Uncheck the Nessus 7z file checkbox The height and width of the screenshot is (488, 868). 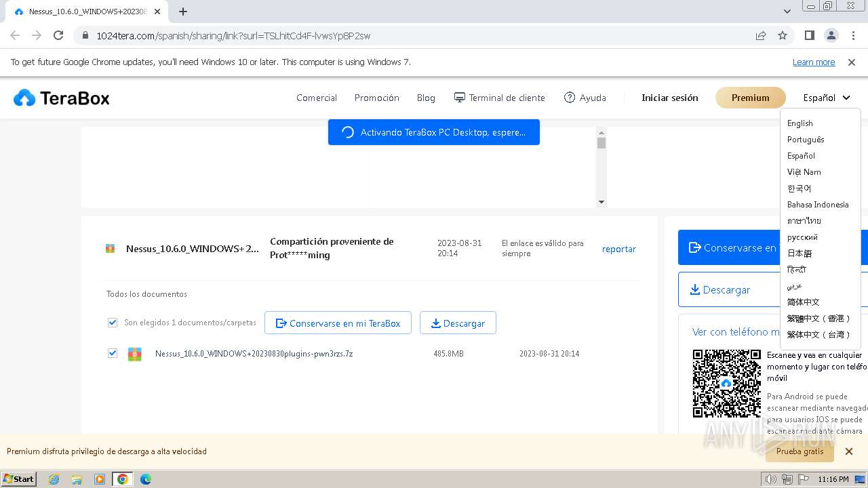(x=113, y=353)
